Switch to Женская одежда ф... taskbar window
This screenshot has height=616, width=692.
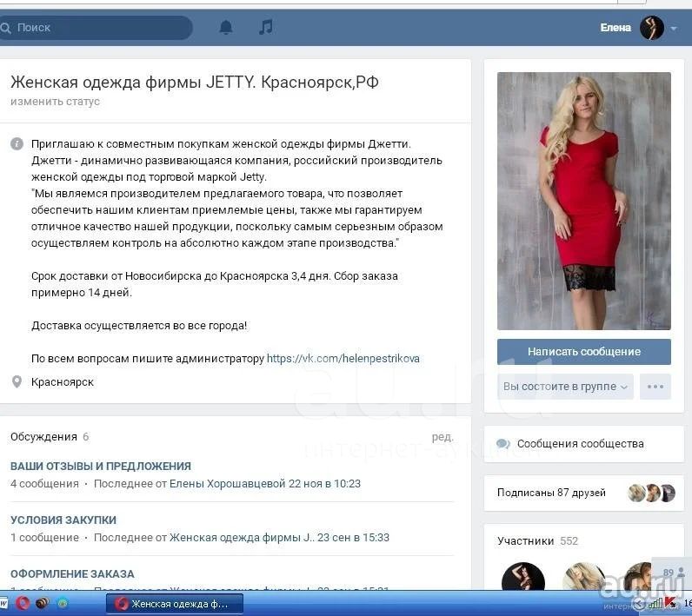tap(175, 604)
